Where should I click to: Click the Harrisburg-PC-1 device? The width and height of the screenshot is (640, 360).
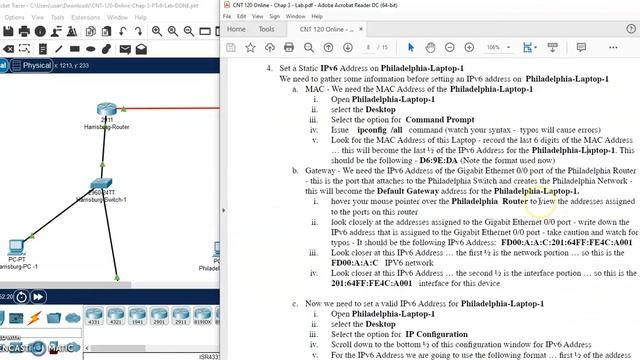(16, 247)
